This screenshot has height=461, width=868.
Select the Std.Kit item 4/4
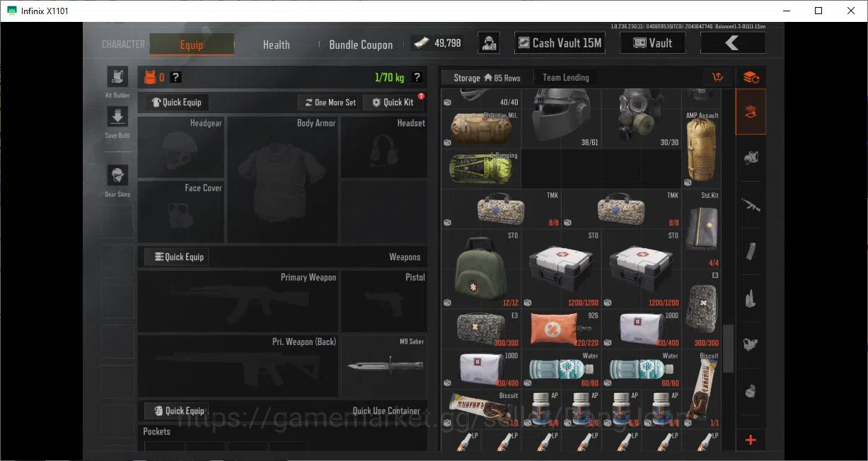pos(702,228)
